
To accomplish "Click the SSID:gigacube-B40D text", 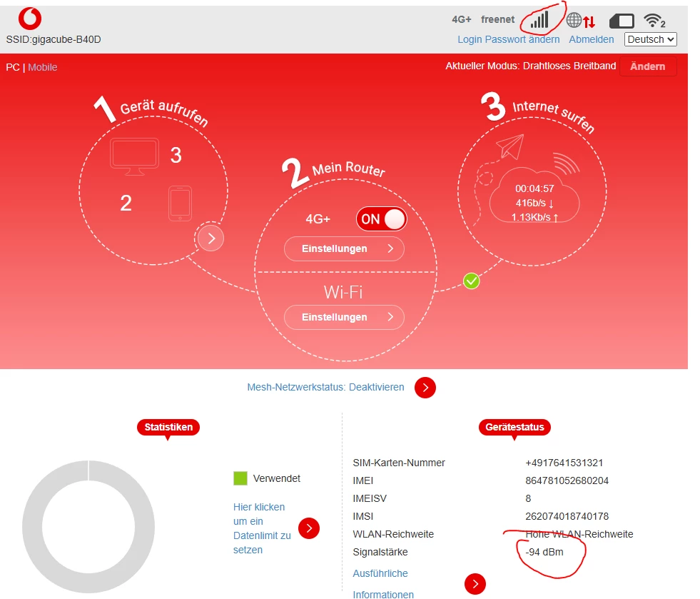I will click(53, 39).
